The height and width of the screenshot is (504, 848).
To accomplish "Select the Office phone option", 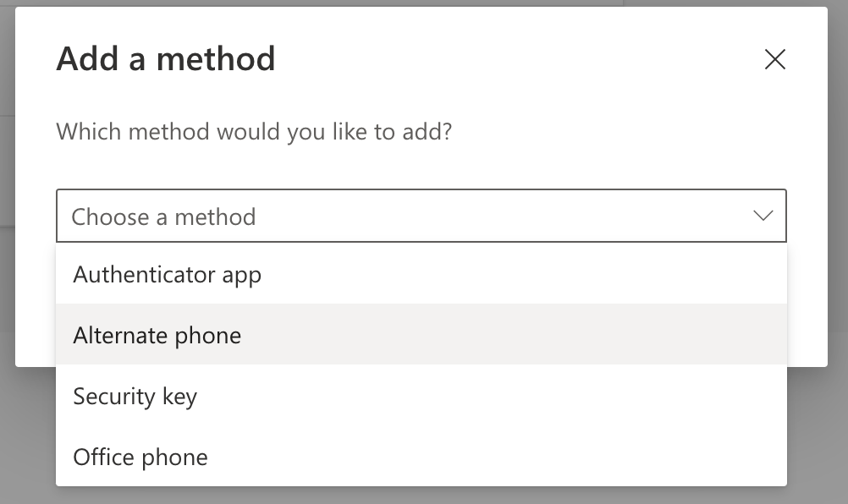I will (x=421, y=457).
